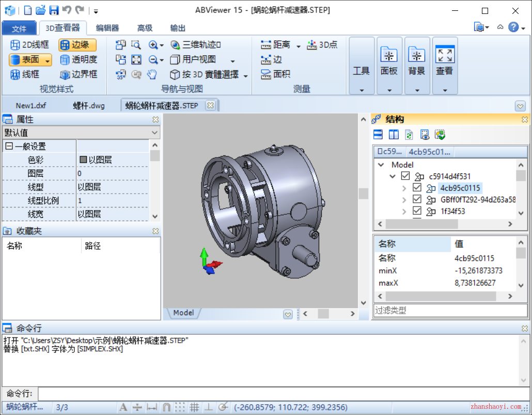The height and width of the screenshot is (415, 532).
Task: Select the 表面 surface style
Action: [26, 60]
